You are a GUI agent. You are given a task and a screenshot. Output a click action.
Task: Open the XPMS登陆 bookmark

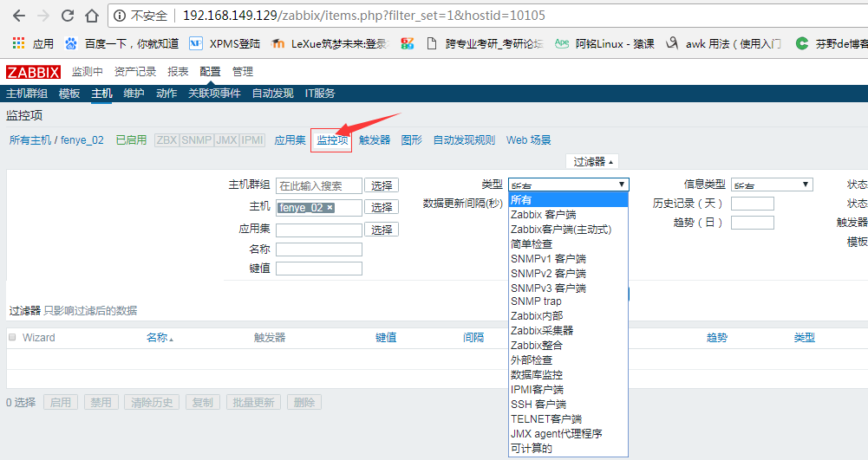[225, 43]
